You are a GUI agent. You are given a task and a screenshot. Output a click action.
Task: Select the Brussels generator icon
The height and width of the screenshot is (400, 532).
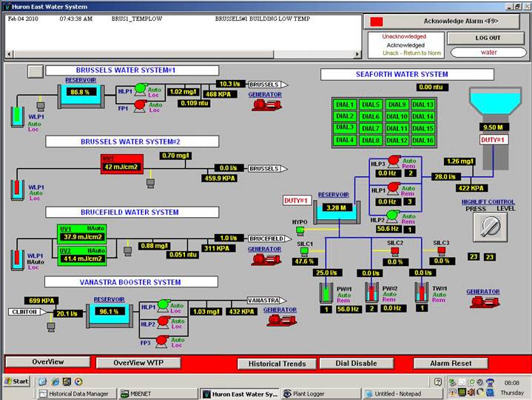tap(263, 105)
